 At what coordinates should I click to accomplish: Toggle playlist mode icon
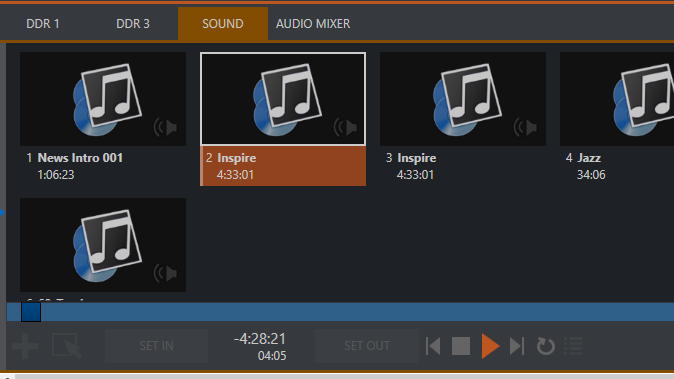[x=573, y=346]
